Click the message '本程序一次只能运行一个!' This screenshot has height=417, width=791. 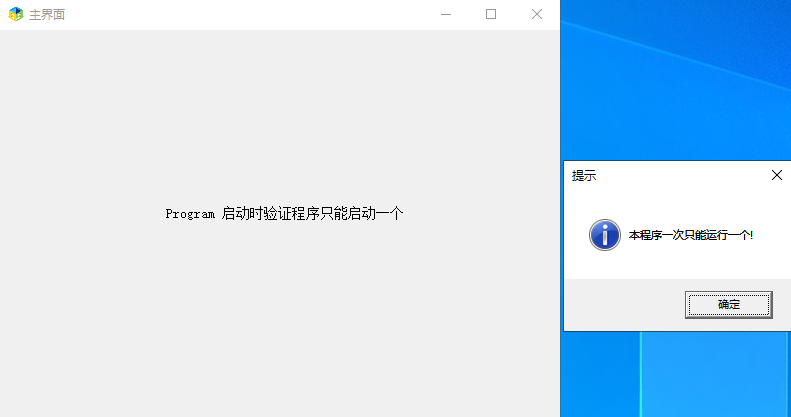coord(691,235)
